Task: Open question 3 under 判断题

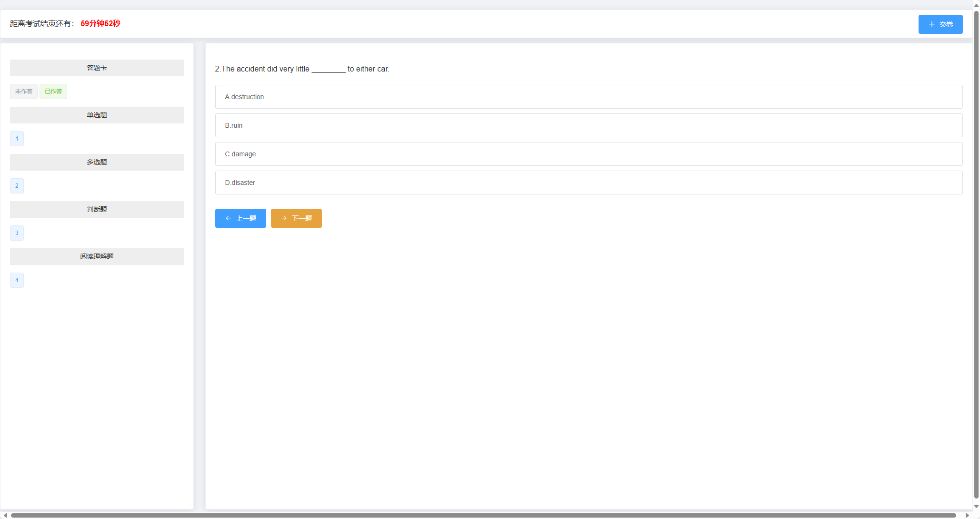Action: (x=17, y=233)
